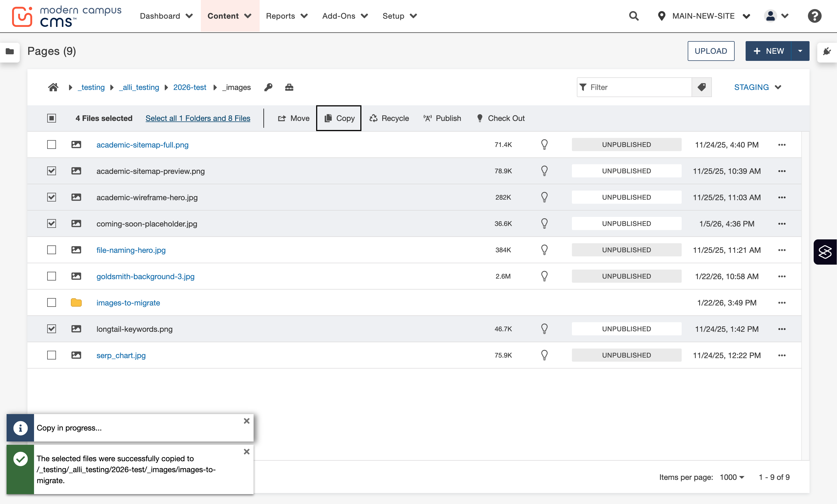Open more actions for goldsmith-background-3.jpg
This screenshot has width=837, height=504.
782,276
